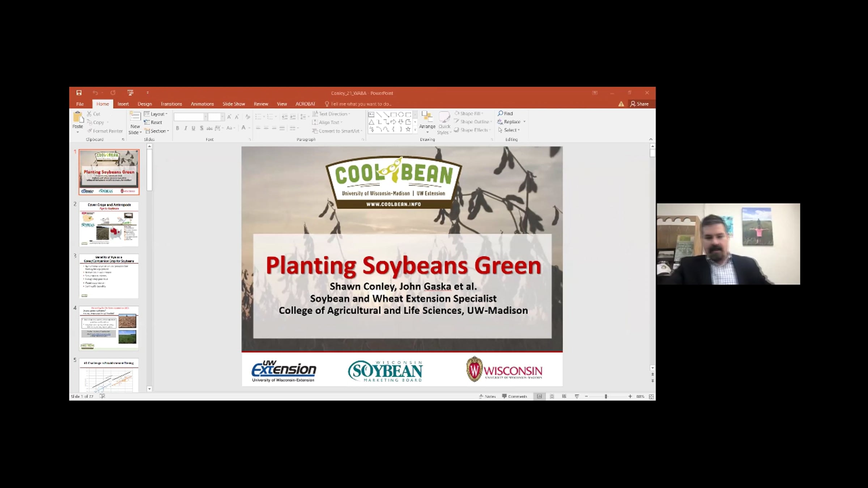
Task: Click Find in the Editing group
Action: pyautogui.click(x=506, y=114)
